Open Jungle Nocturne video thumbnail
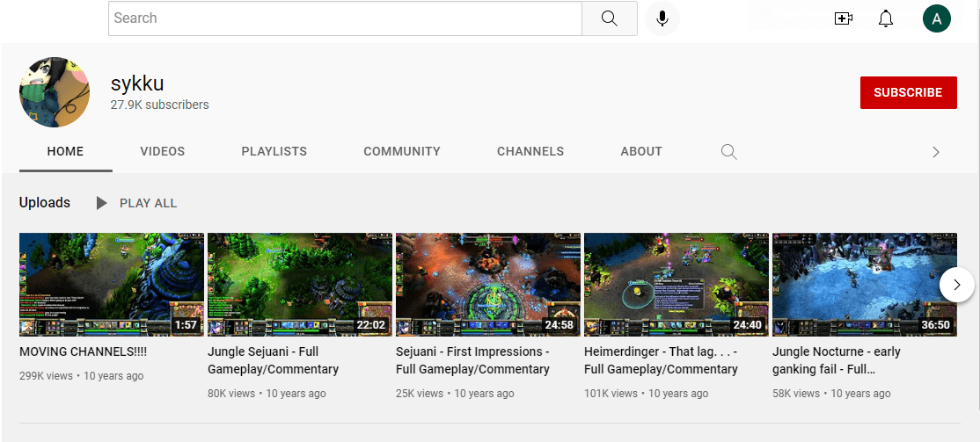 point(865,285)
